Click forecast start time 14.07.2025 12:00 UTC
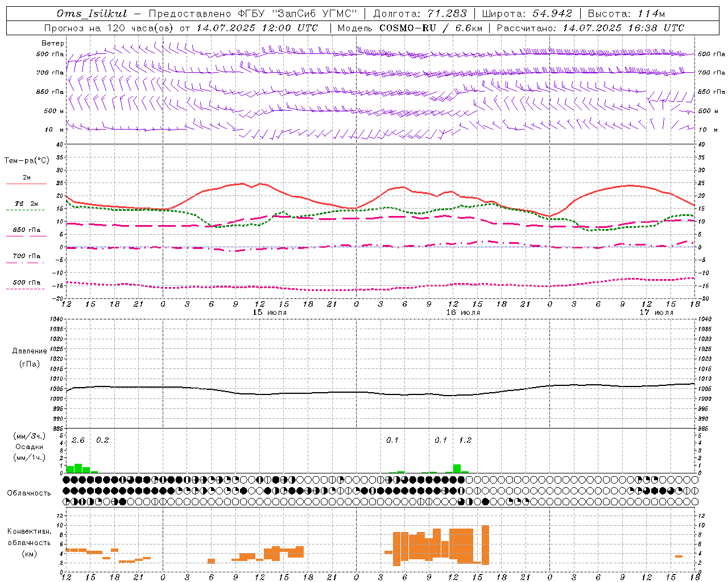 [257, 28]
